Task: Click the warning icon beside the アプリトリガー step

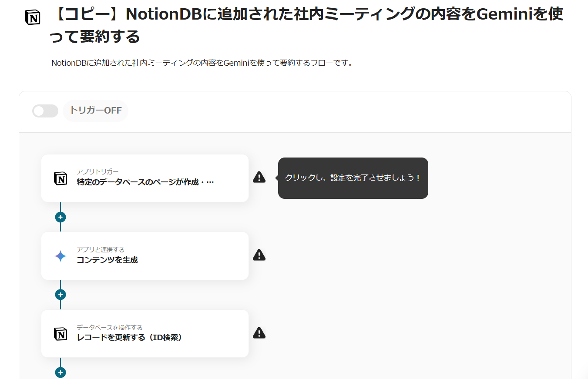Action: tap(259, 177)
